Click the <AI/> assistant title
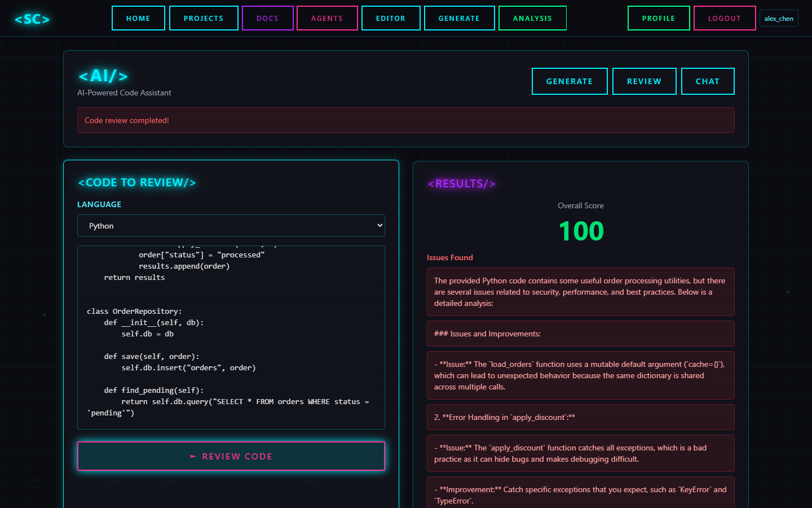 (103, 76)
